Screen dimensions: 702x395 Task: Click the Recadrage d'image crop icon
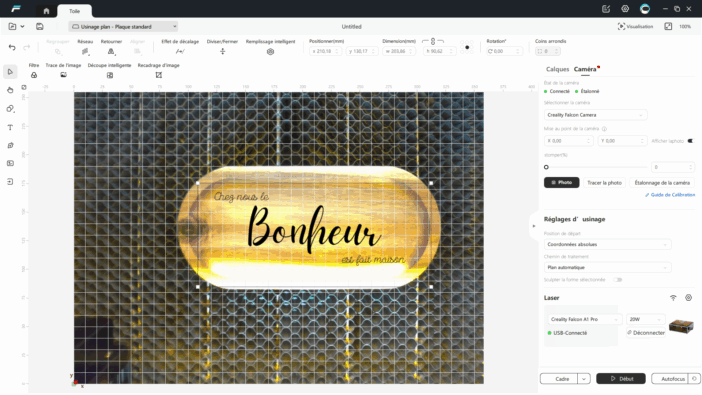click(x=158, y=75)
